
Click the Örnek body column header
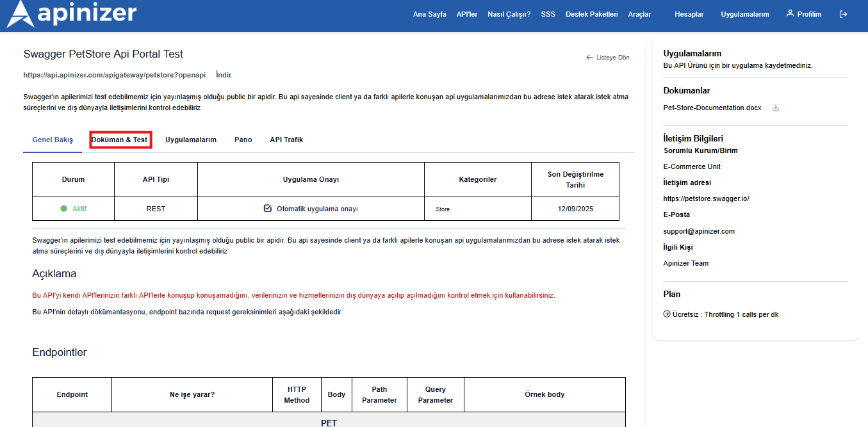(545, 394)
